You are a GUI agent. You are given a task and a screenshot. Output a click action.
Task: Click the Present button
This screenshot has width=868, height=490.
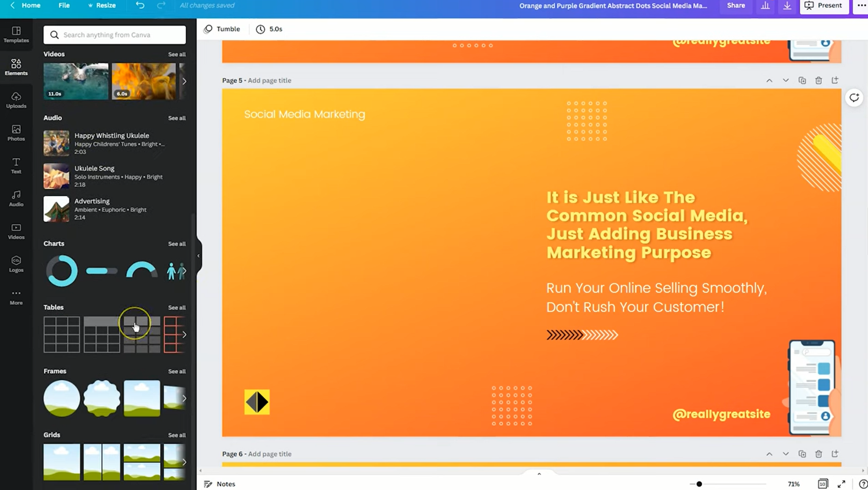coord(824,5)
